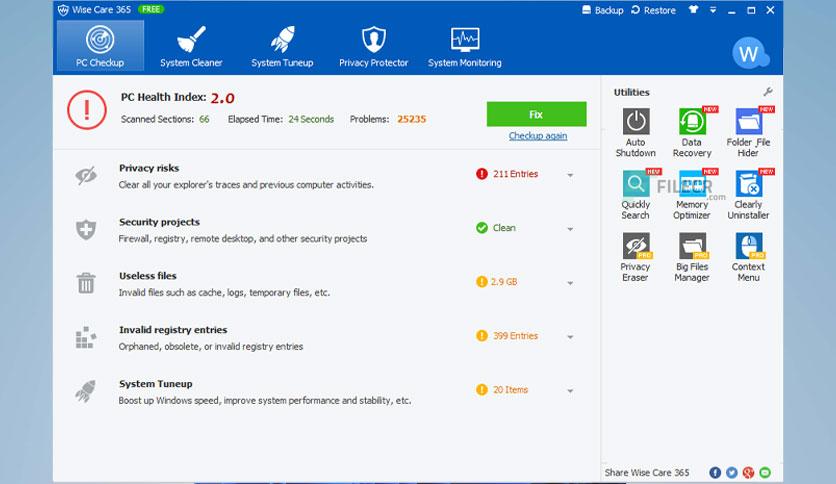The width and height of the screenshot is (836, 484).
Task: Click the PC Health Index value '2.0'
Action: click(x=222, y=98)
